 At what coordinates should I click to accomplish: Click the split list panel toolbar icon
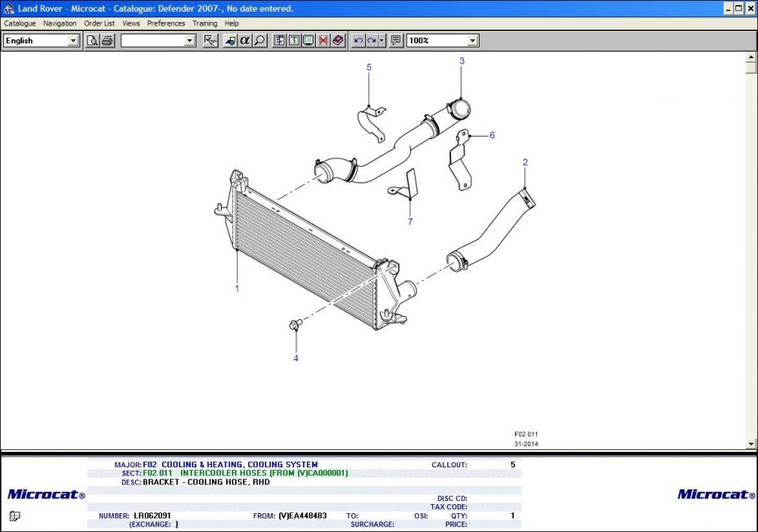tap(279, 41)
